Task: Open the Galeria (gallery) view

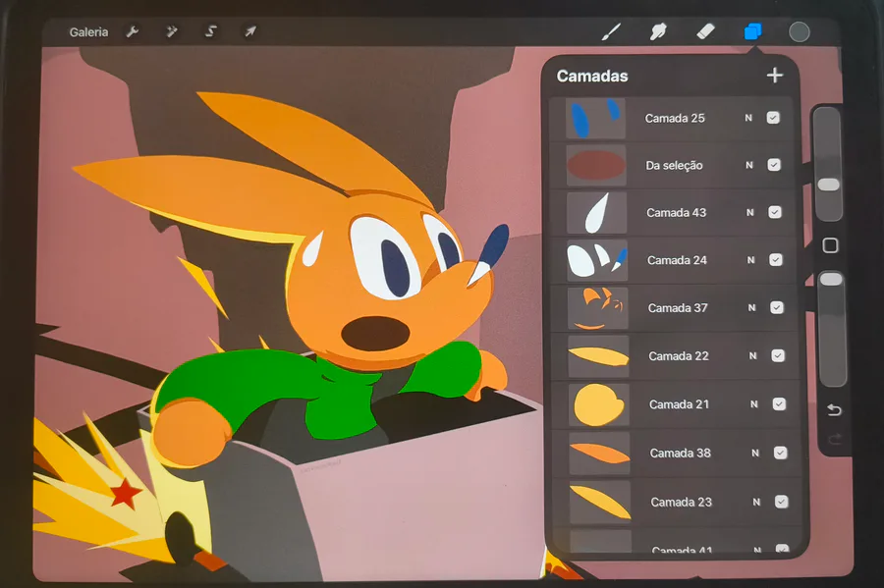Action: tap(88, 32)
